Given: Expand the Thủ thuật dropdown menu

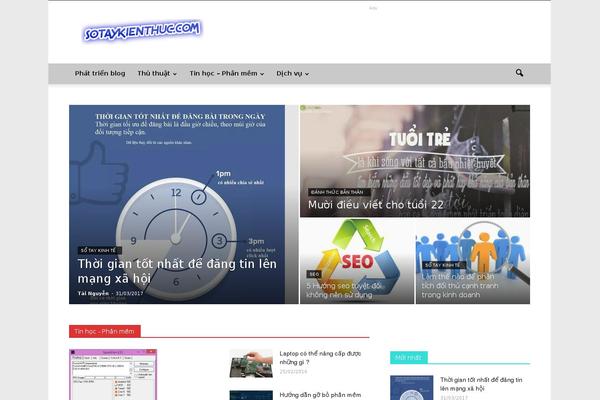Looking at the screenshot, I should 157,73.
